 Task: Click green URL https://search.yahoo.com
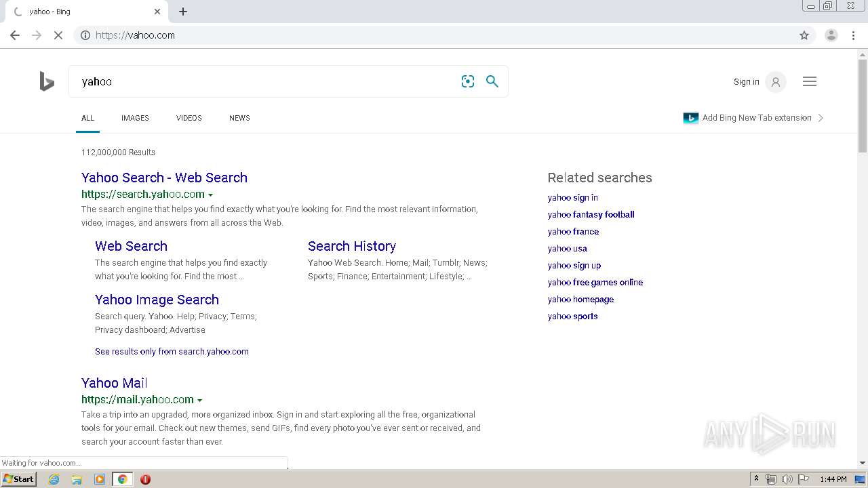(143, 195)
